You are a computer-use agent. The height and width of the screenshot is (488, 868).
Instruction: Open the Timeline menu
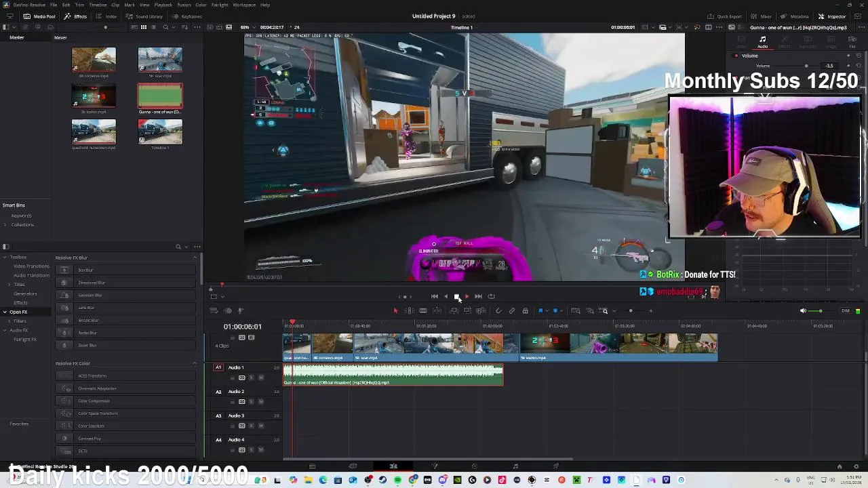pos(98,5)
